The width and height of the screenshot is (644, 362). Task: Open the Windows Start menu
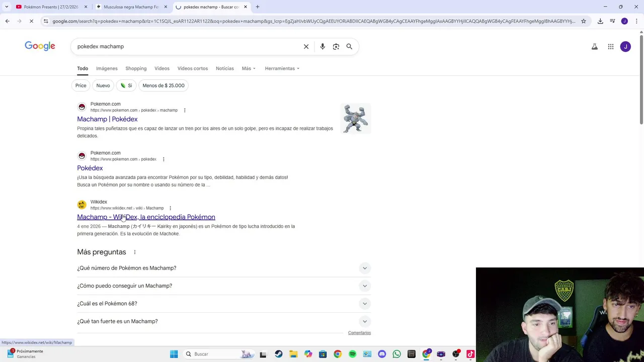(x=174, y=354)
